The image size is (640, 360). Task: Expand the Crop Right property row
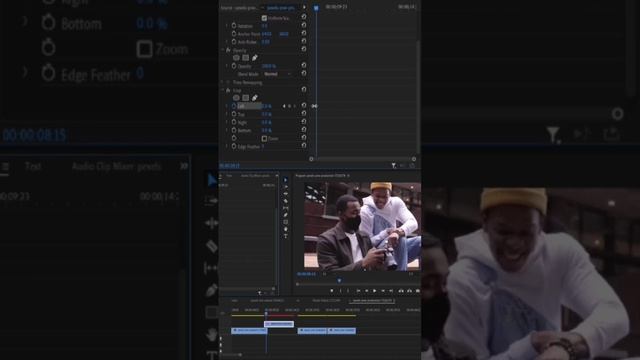227,122
